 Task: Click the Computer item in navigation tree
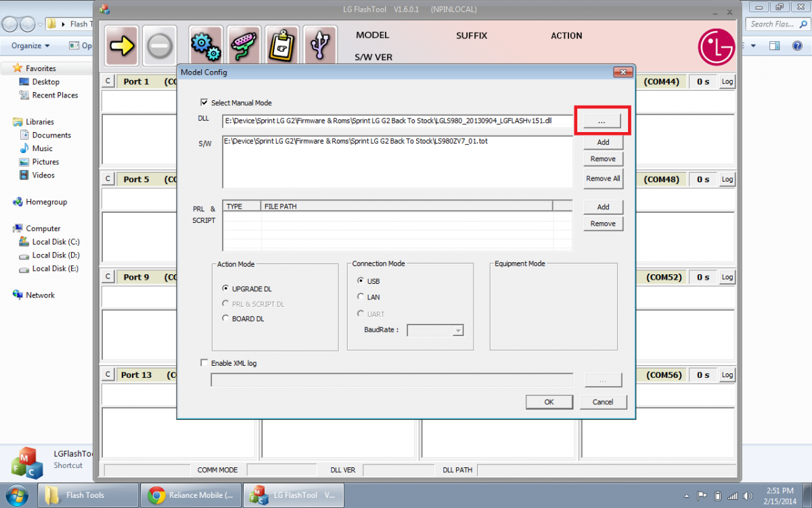[x=43, y=228]
